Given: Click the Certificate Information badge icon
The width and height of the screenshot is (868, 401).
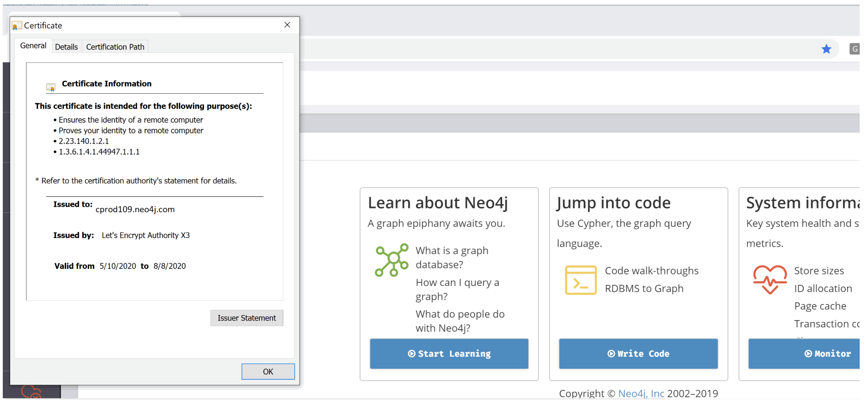Looking at the screenshot, I should pyautogui.click(x=51, y=86).
